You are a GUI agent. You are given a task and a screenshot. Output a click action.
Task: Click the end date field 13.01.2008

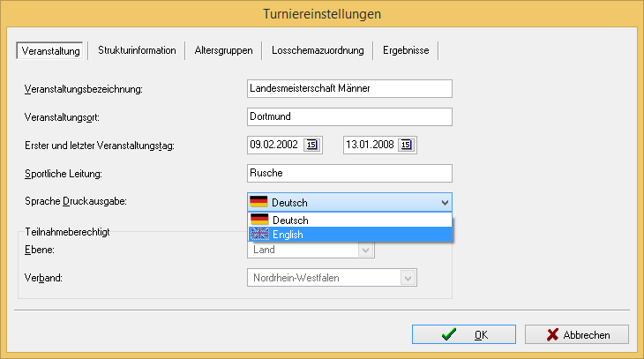click(x=370, y=146)
